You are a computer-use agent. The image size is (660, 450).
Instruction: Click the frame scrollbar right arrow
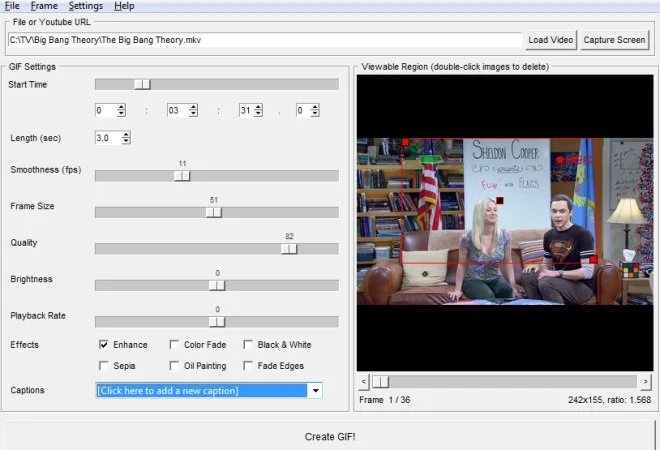tap(646, 382)
